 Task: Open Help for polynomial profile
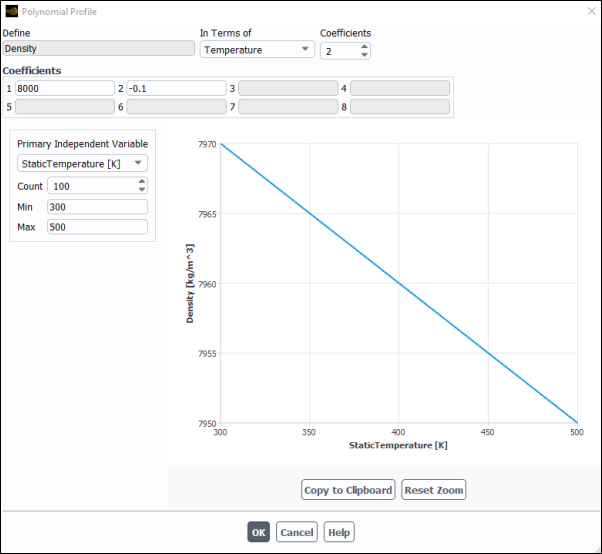point(339,532)
